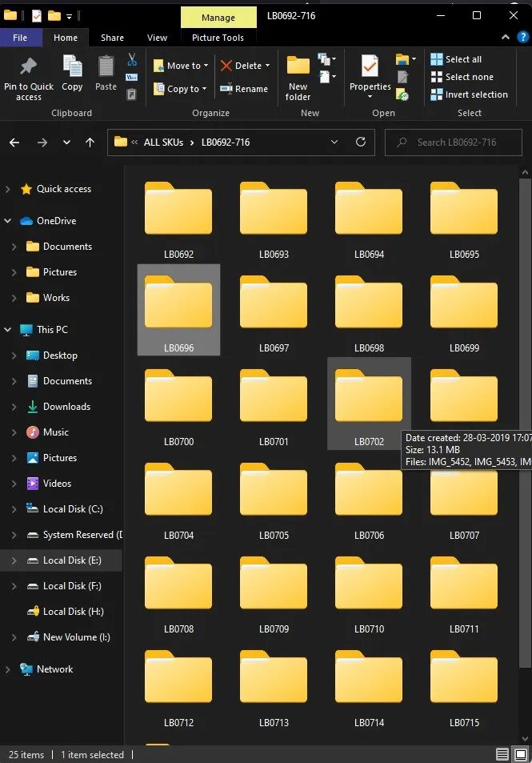
Task: Open Help with the question mark icon
Action: (x=522, y=37)
